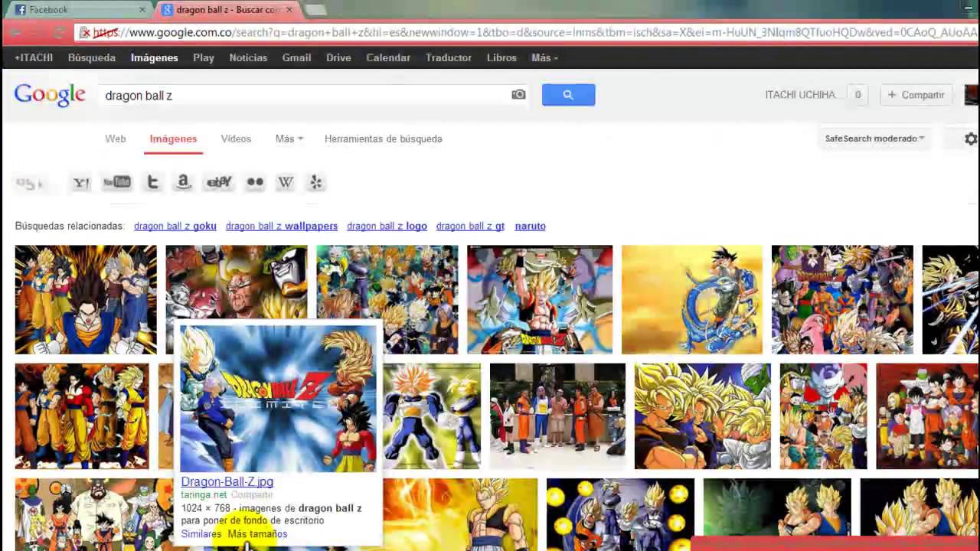Open the Dragon-Ball-Z.jpg link

point(227,481)
